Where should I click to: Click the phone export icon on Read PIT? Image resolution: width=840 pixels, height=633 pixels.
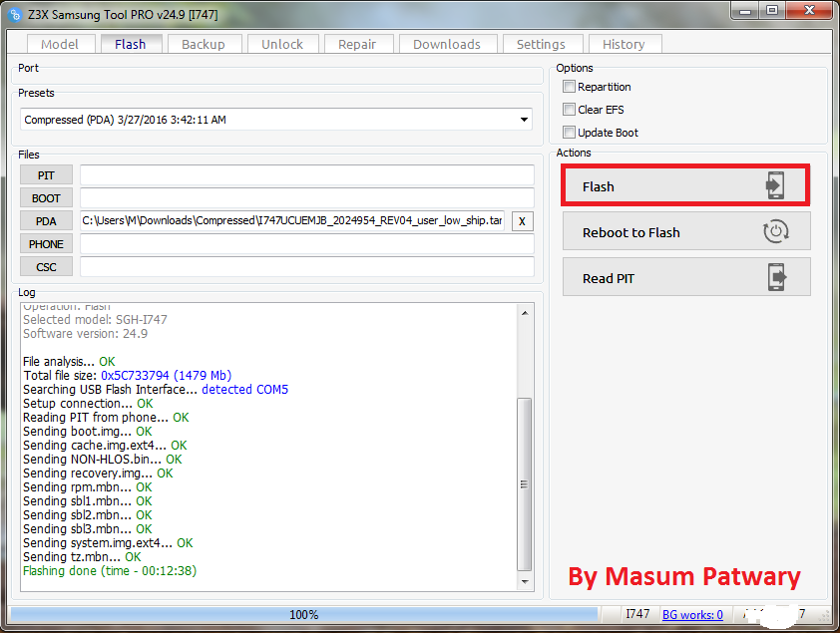click(777, 277)
